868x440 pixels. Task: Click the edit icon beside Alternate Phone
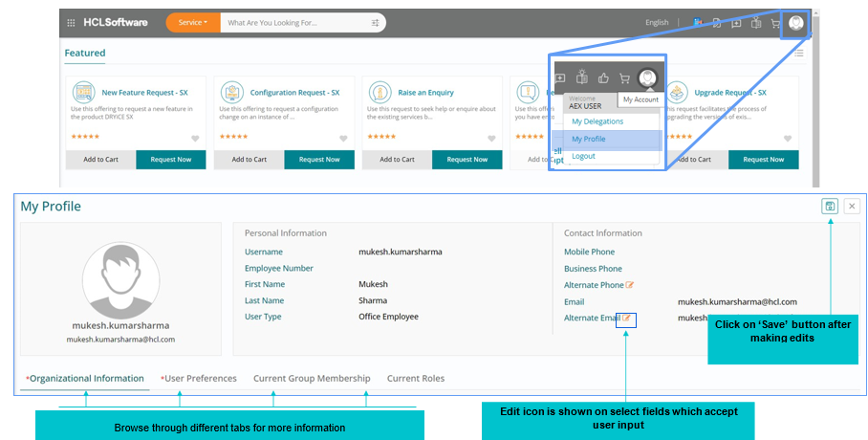(x=629, y=285)
